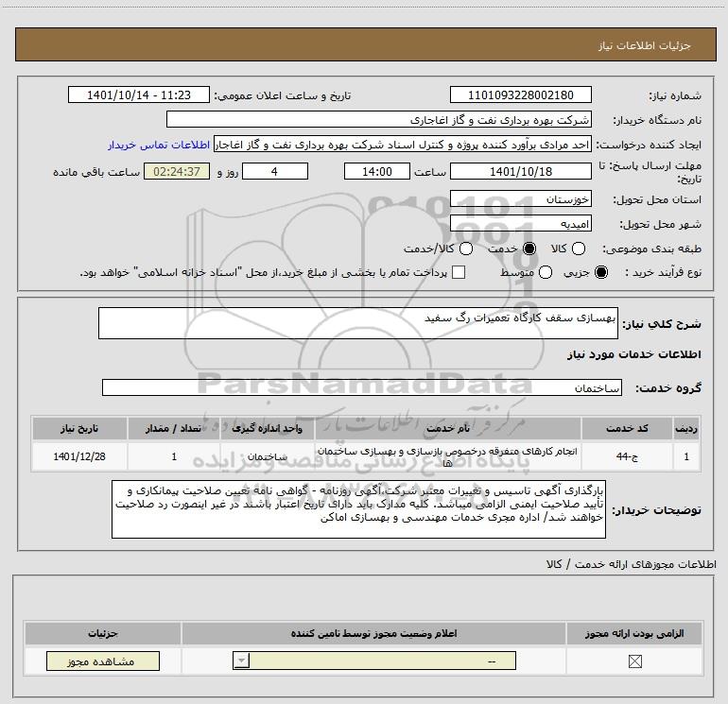Viewport: 728px width, 704px height.
Task: Click the province field خوزستان
Action: pyautogui.click(x=520, y=198)
